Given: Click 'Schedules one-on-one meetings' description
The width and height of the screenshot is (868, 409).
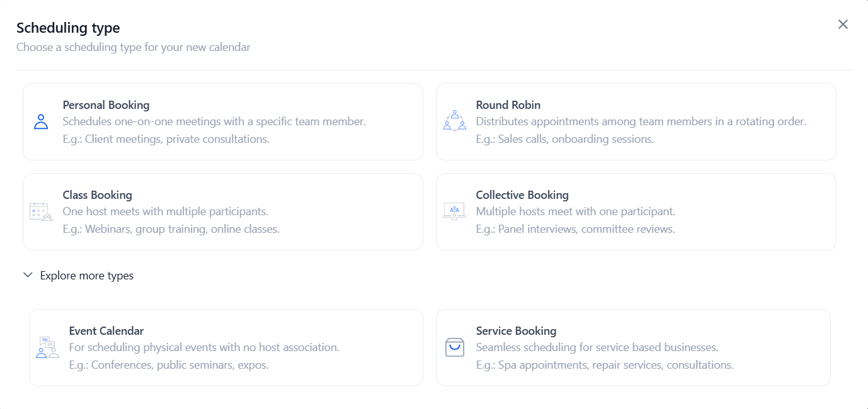Looking at the screenshot, I should coord(214,121).
